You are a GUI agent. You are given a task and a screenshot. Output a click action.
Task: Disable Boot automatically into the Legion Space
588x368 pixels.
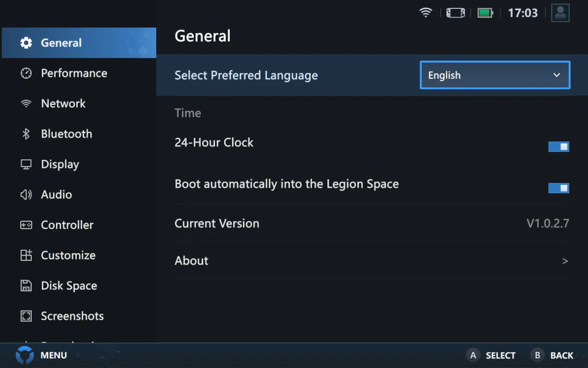tap(559, 188)
